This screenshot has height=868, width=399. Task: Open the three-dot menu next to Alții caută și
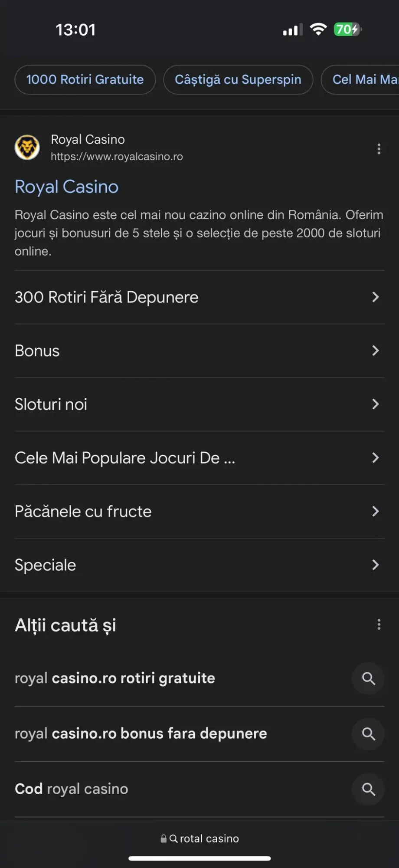(x=379, y=625)
